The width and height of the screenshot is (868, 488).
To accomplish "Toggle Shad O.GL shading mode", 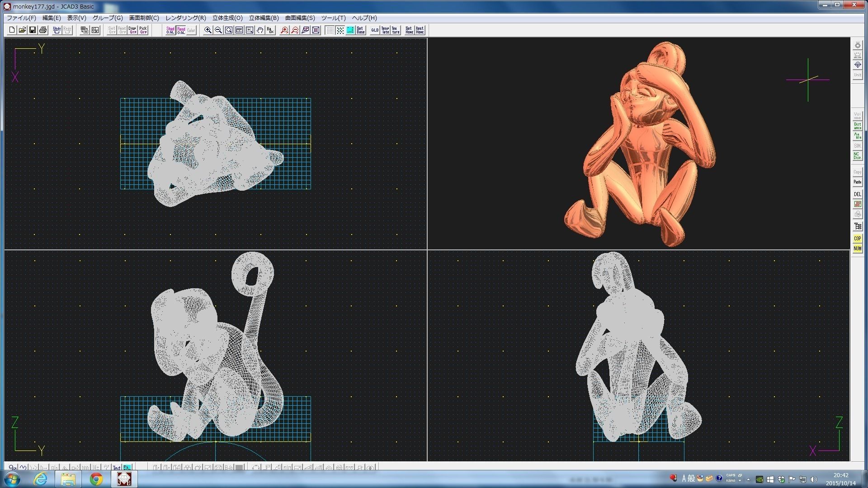I will 170,30.
